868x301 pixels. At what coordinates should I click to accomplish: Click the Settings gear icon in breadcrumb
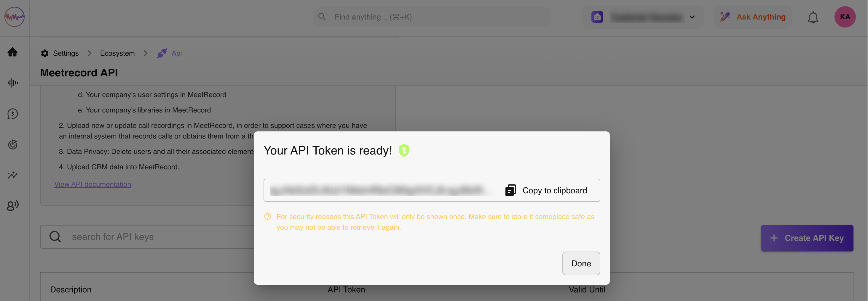point(45,53)
